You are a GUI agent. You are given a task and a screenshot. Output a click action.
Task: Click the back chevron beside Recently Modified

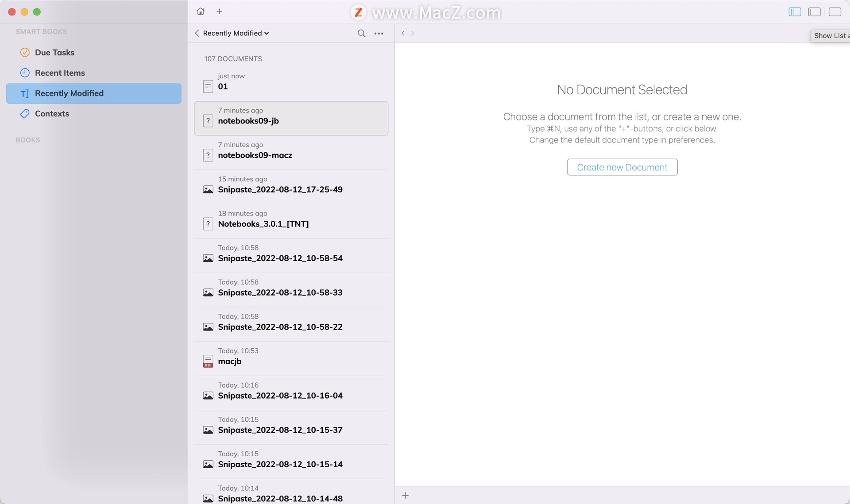click(x=197, y=33)
